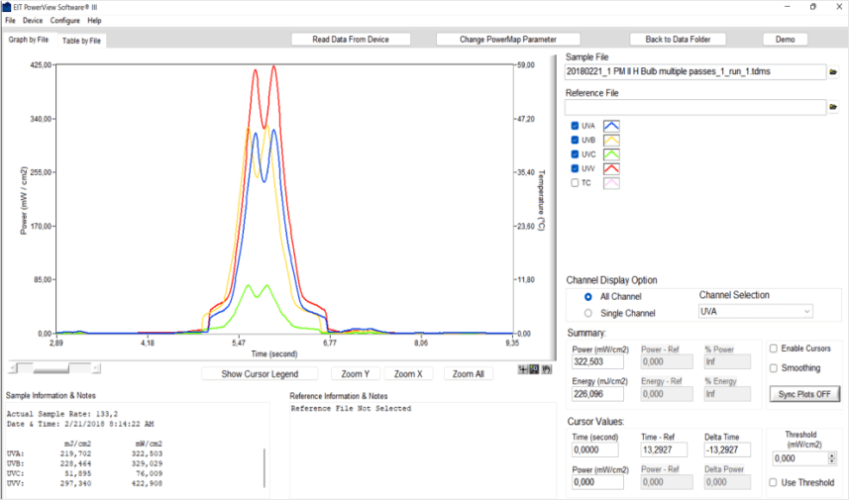The width and height of the screenshot is (849, 500).
Task: Select the Single Channel radio button
Action: pos(588,313)
